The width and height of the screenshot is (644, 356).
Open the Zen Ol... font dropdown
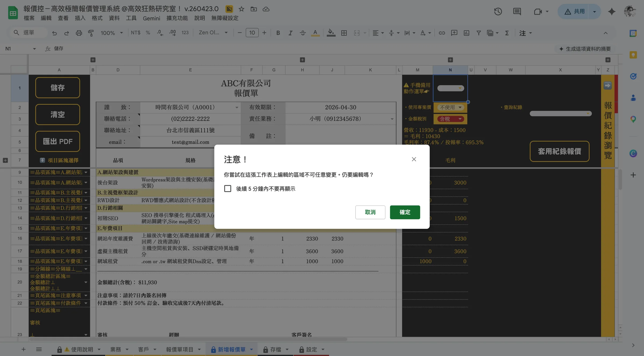coord(213,33)
